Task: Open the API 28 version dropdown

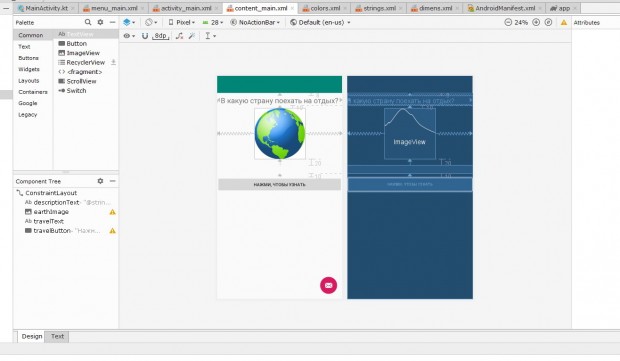Action: click(x=213, y=23)
